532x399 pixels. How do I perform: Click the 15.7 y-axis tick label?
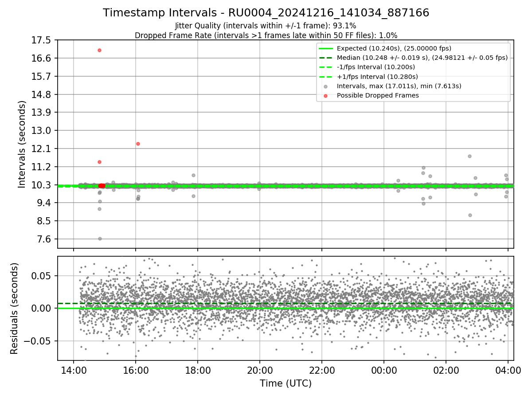(x=42, y=76)
